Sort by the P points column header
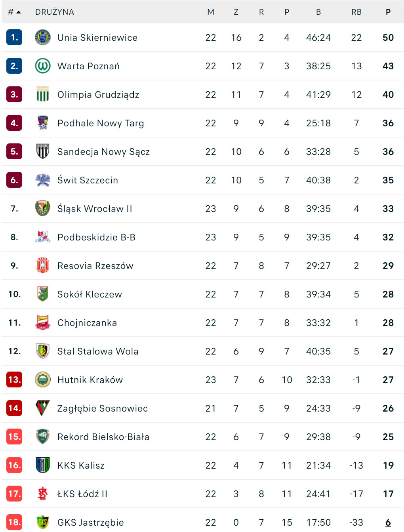This screenshot has height=532, width=404. point(388,12)
